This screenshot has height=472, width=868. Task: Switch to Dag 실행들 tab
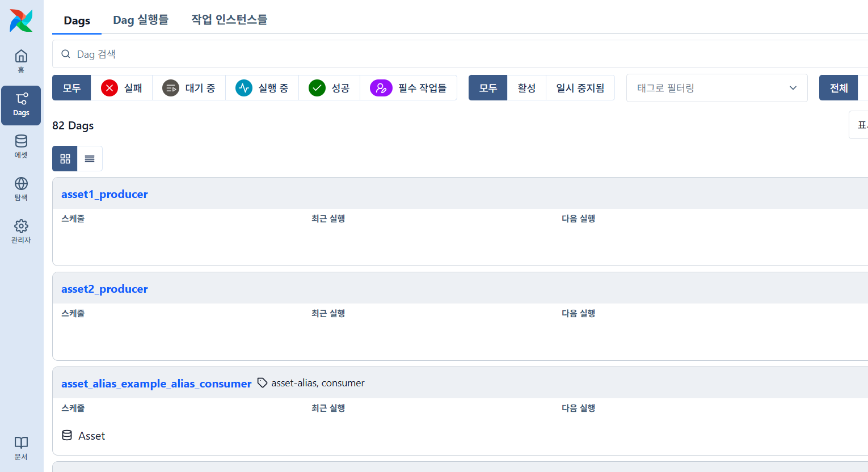point(141,20)
